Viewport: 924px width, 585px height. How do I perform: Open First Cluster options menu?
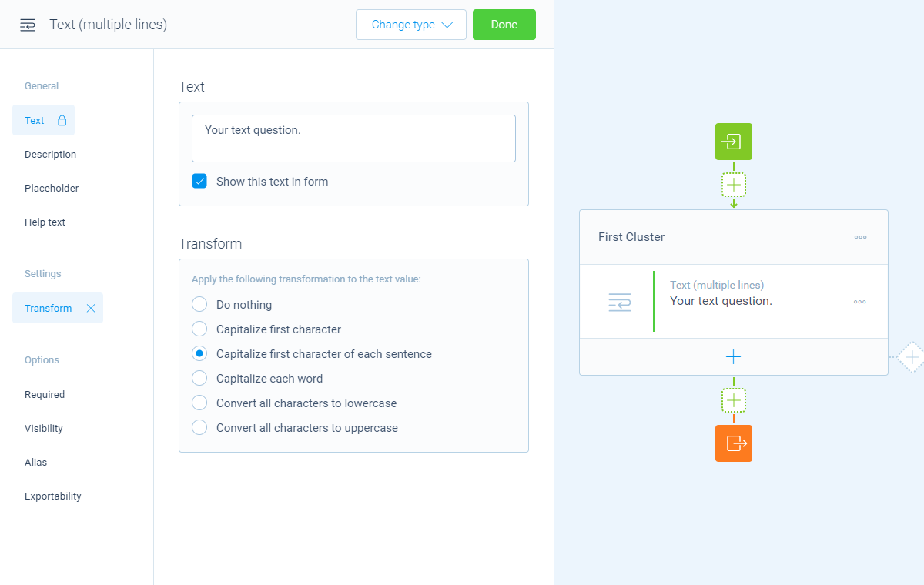(x=860, y=237)
